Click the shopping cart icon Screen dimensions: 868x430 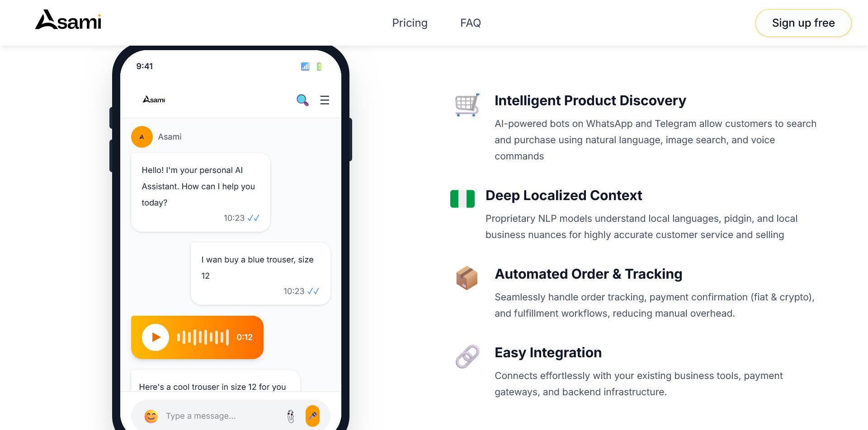pos(467,105)
